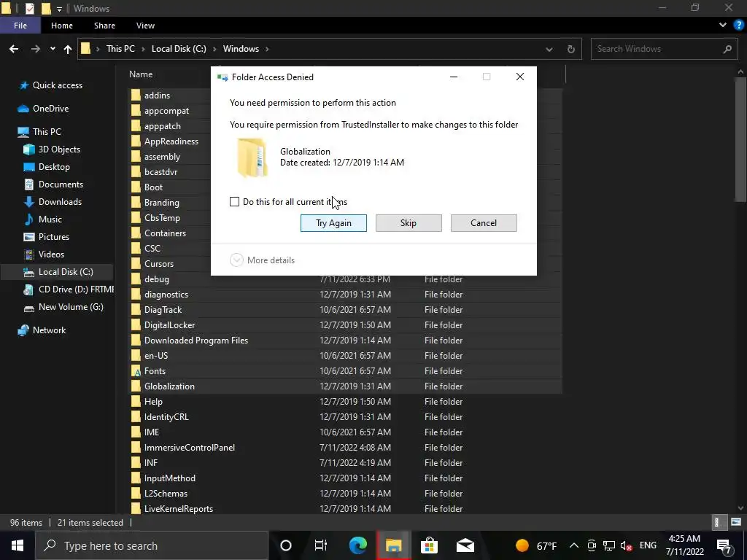
Task: Select the Fonts folder
Action: pyautogui.click(x=345, y=371)
